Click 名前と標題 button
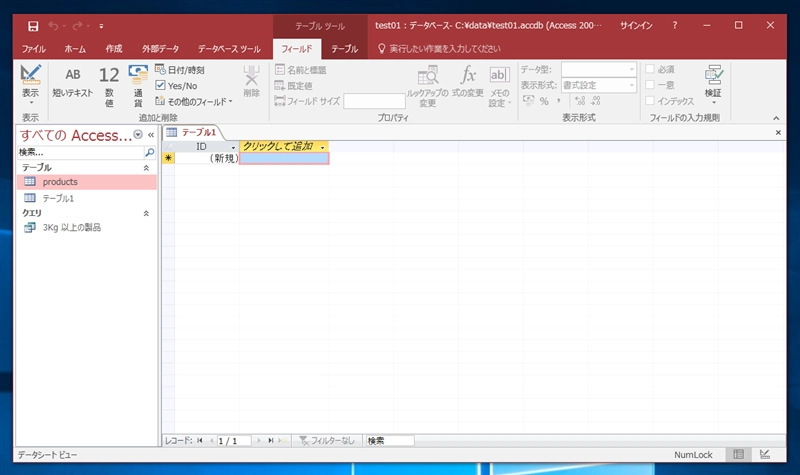The image size is (800, 475). [301, 70]
